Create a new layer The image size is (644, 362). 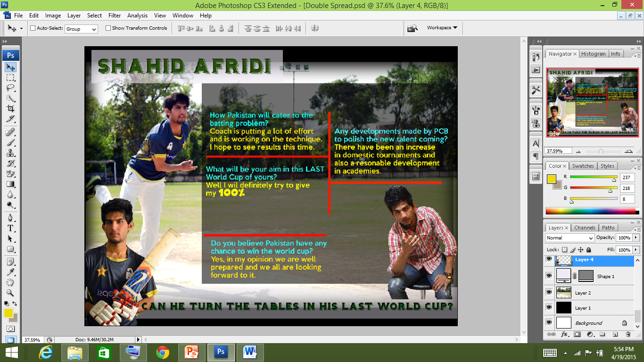coord(615,334)
